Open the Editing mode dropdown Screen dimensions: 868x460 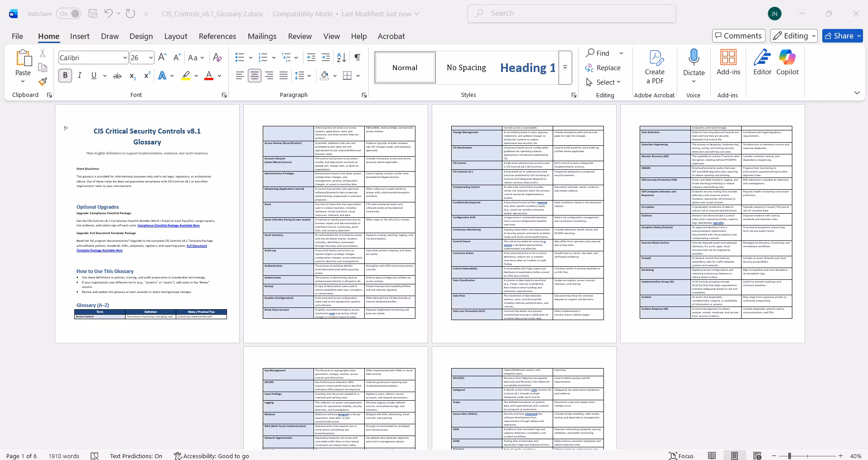coord(794,36)
